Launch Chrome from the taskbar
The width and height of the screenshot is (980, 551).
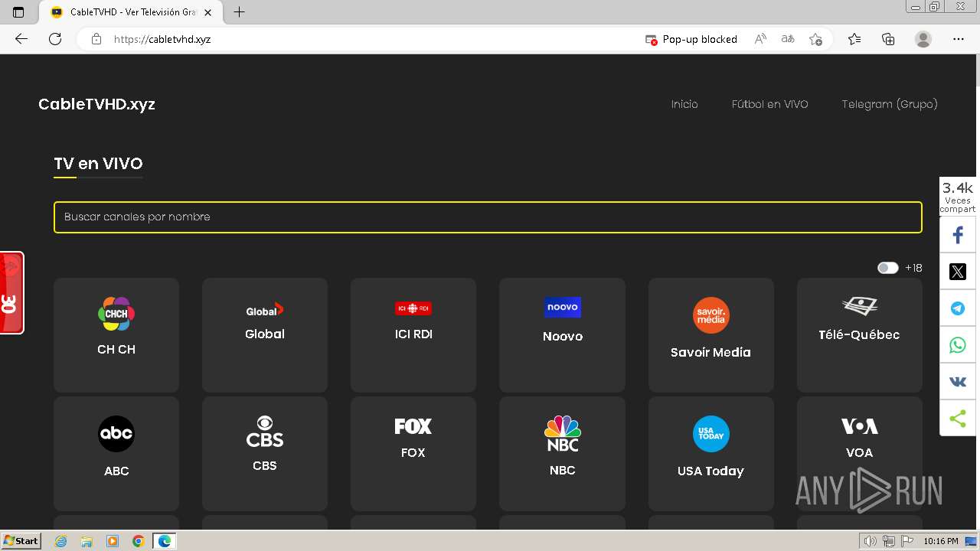click(x=139, y=541)
